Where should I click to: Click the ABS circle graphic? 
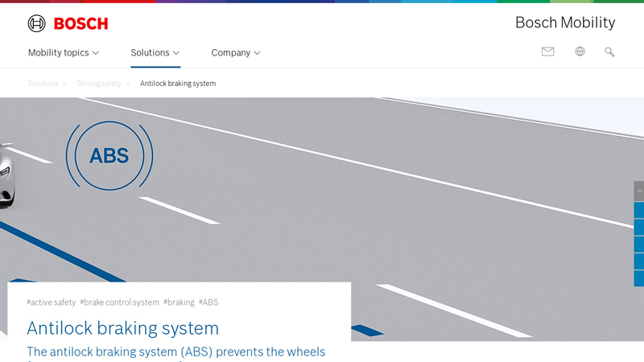tap(109, 155)
